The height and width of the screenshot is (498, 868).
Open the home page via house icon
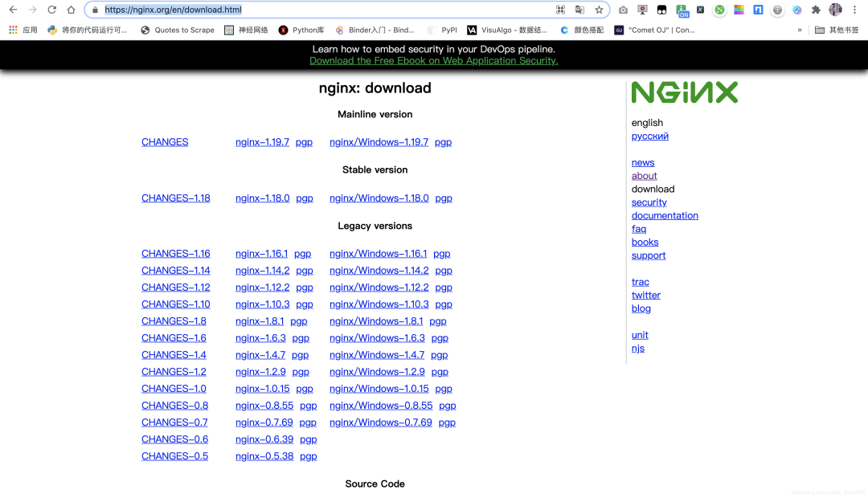click(71, 10)
